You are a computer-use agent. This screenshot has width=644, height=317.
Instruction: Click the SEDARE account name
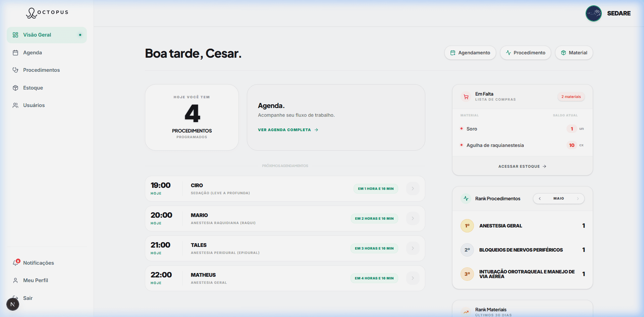point(619,13)
